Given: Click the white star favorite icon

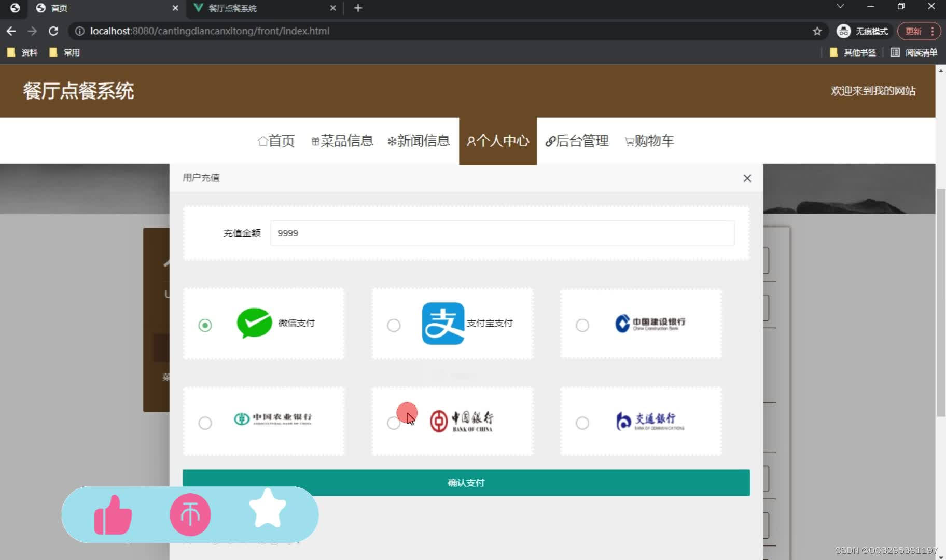Looking at the screenshot, I should point(268,508).
